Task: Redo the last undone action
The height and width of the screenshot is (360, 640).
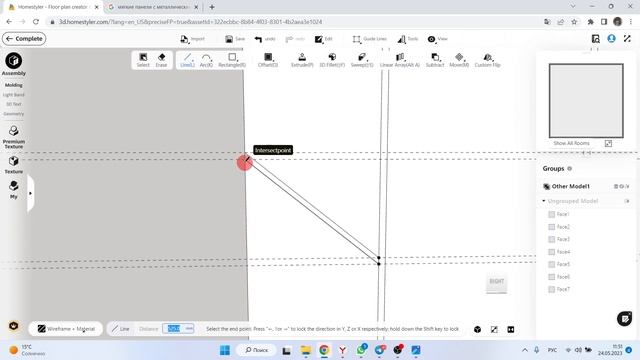Action: pyautogui.click(x=295, y=39)
